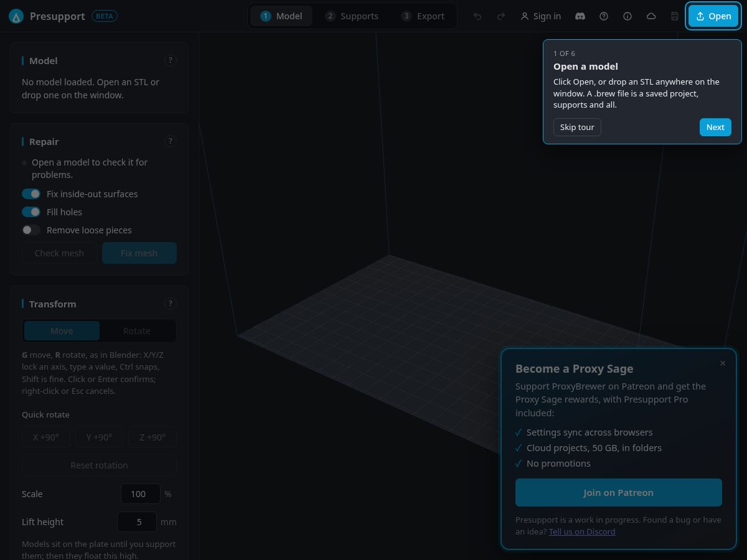Skip the tour
The image size is (747, 560).
tap(577, 127)
